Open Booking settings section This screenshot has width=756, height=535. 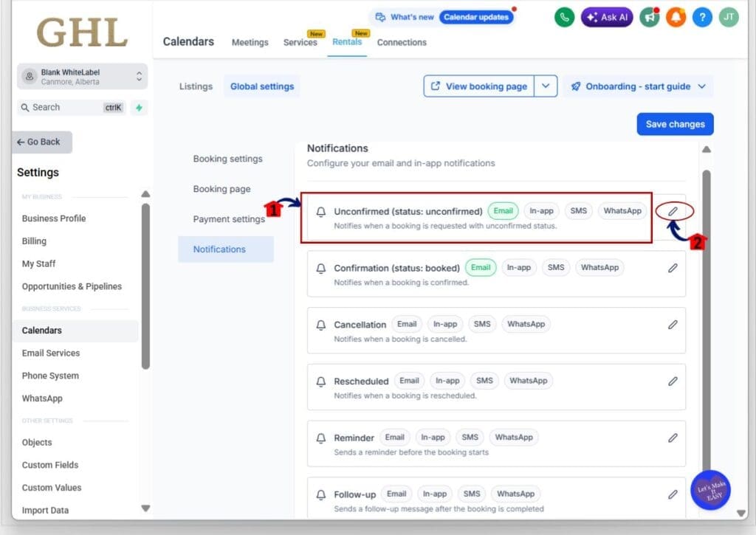227,159
